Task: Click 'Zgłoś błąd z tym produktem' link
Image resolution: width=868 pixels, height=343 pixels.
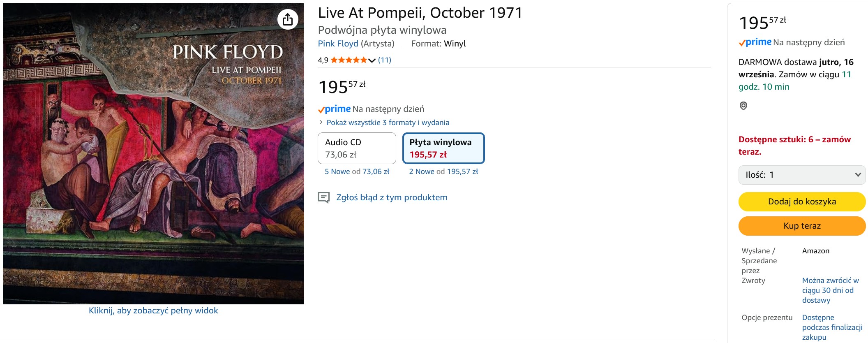Action: 392,197
